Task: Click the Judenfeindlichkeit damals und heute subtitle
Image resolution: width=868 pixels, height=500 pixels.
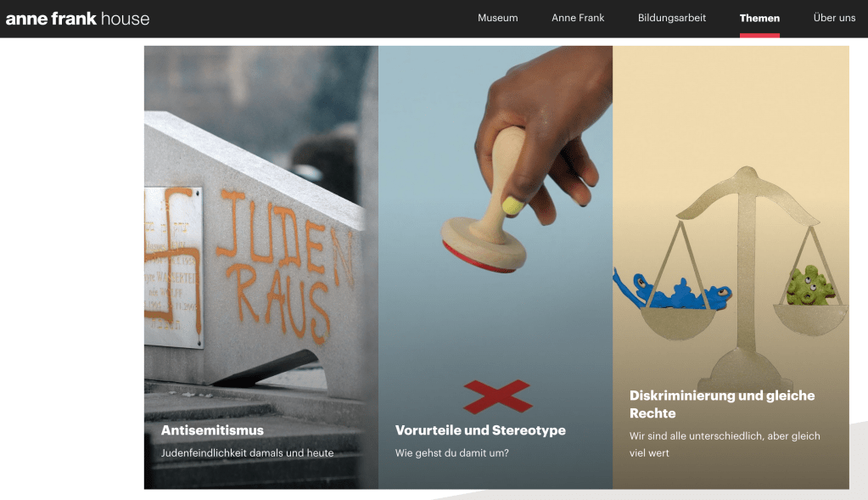Action: click(247, 453)
